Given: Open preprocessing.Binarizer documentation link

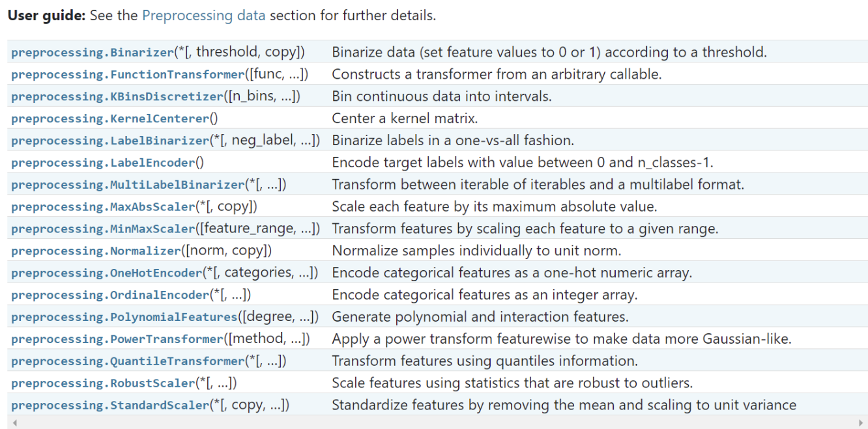Looking at the screenshot, I should tap(94, 53).
